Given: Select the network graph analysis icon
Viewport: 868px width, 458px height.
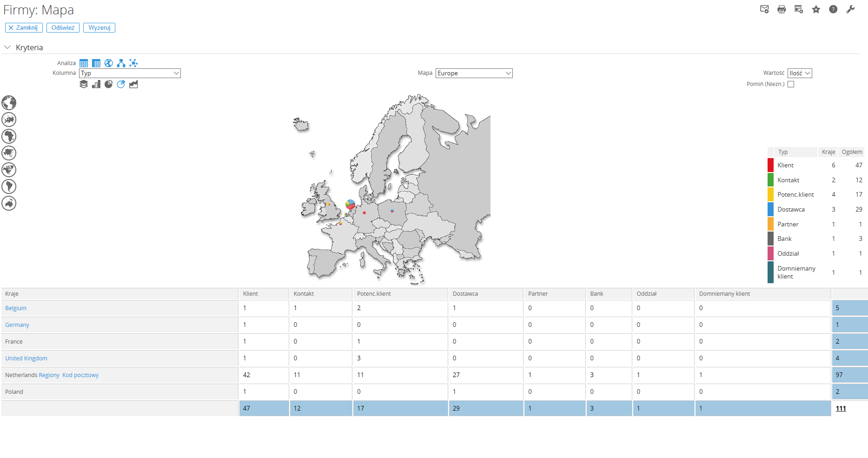Looking at the screenshot, I should coord(133,63).
